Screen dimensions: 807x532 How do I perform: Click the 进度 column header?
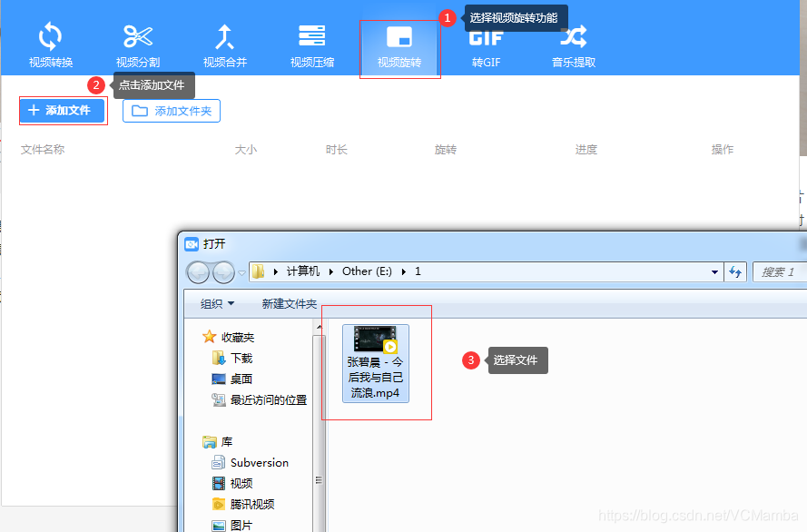pos(586,150)
